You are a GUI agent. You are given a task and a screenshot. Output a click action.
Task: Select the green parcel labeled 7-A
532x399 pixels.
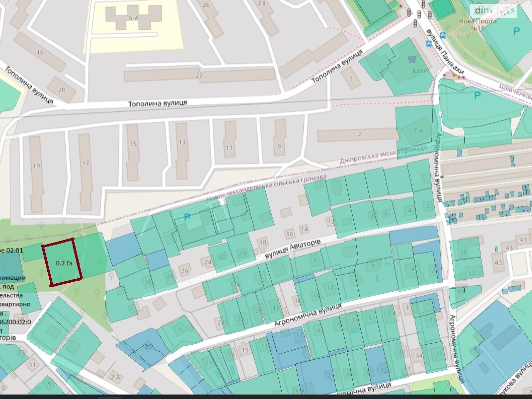pyautogui.click(x=418, y=131)
